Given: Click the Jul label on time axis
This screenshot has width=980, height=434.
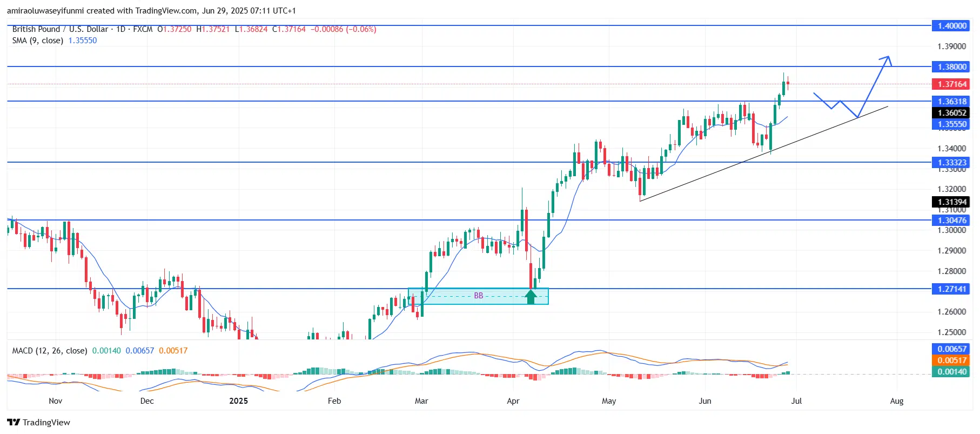Looking at the screenshot, I should pyautogui.click(x=796, y=401).
